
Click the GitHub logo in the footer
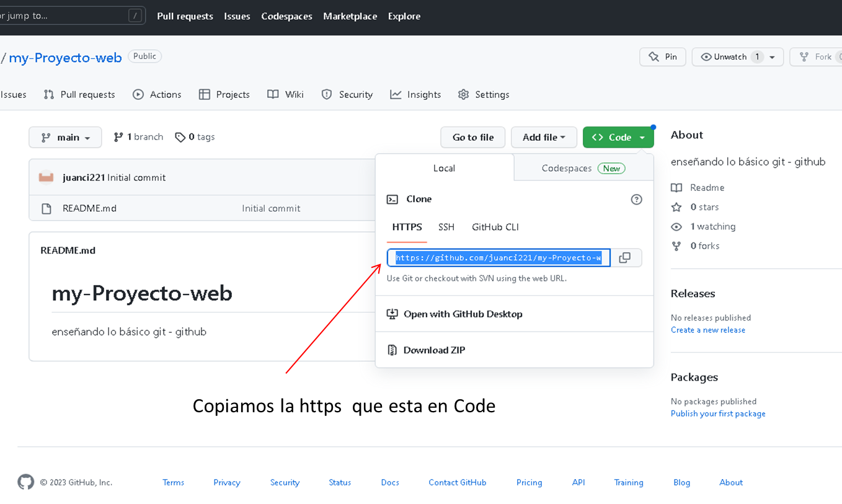click(25, 482)
